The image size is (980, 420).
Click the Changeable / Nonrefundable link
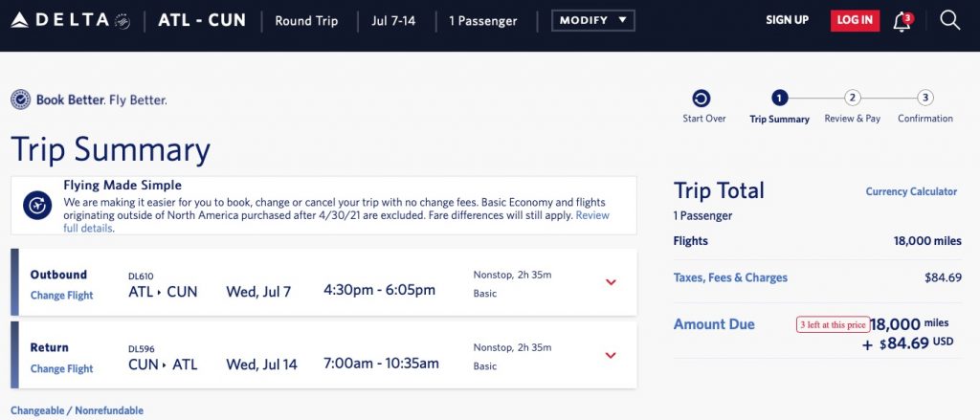(77, 410)
